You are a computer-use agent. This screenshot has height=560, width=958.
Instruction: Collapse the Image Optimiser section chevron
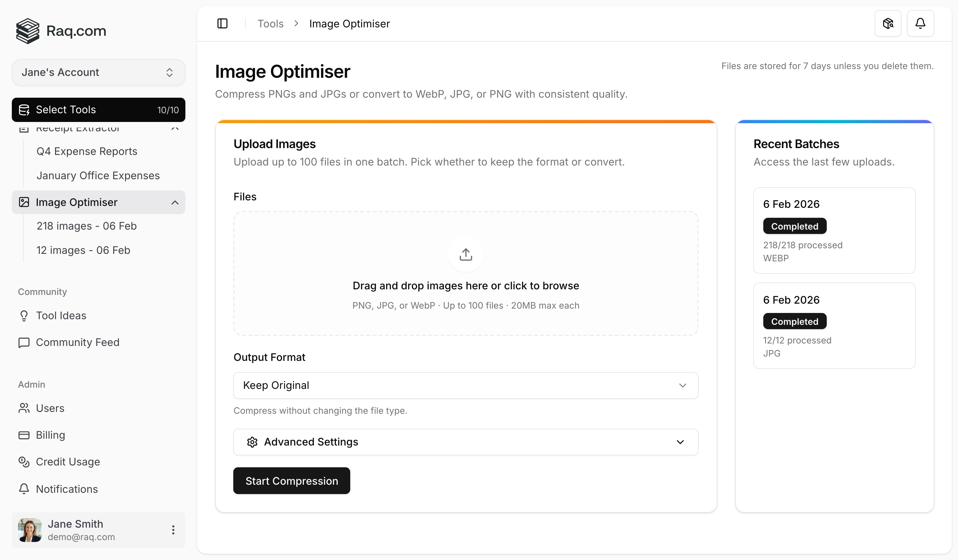[x=175, y=202]
